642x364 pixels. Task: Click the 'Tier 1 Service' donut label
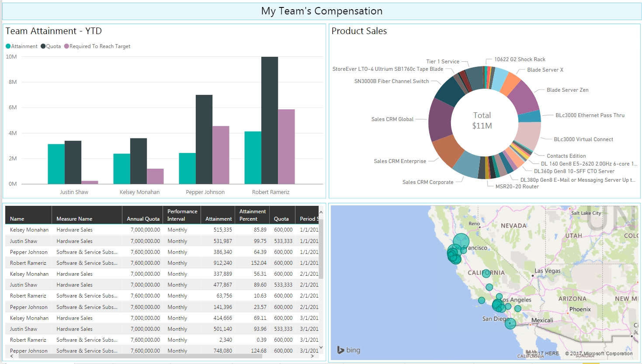pyautogui.click(x=443, y=62)
